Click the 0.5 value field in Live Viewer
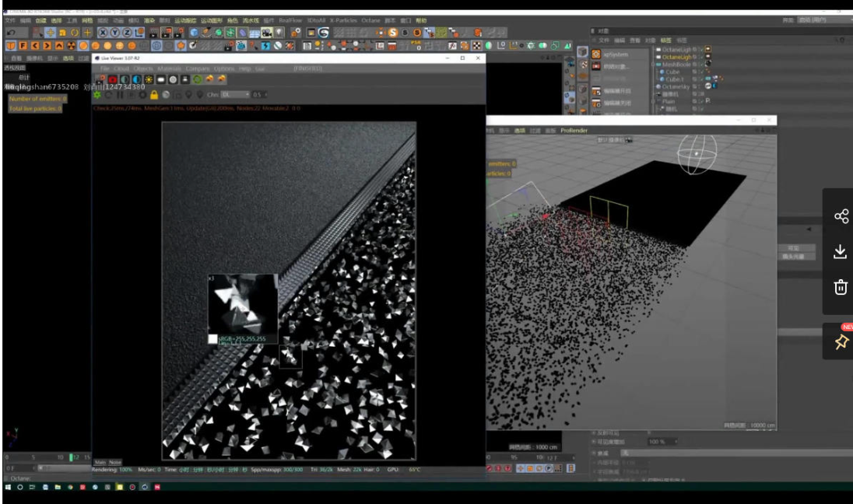 258,95
